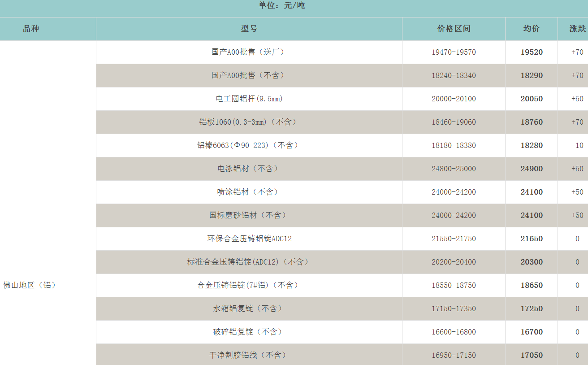The height and width of the screenshot is (365, 588).
Task: Click the -10 change value
Action: coord(577,145)
